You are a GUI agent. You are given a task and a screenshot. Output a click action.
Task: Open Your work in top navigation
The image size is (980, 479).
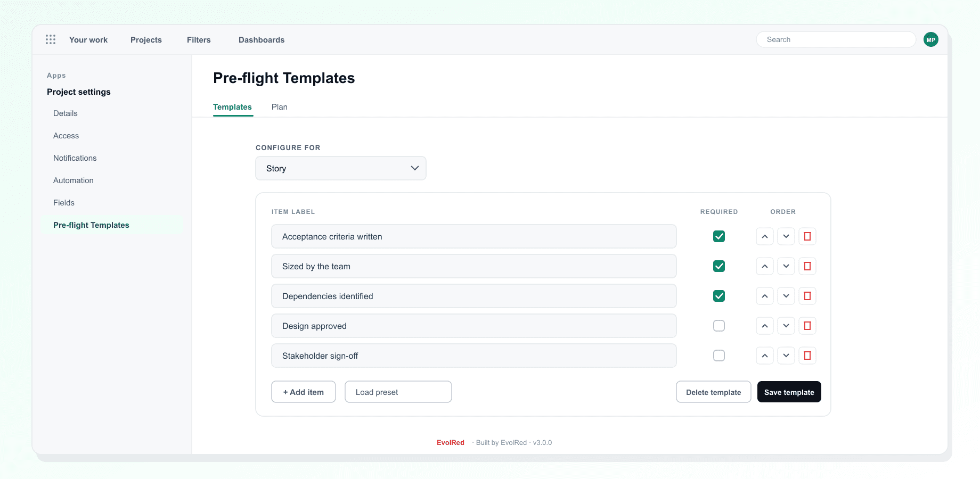(x=88, y=40)
